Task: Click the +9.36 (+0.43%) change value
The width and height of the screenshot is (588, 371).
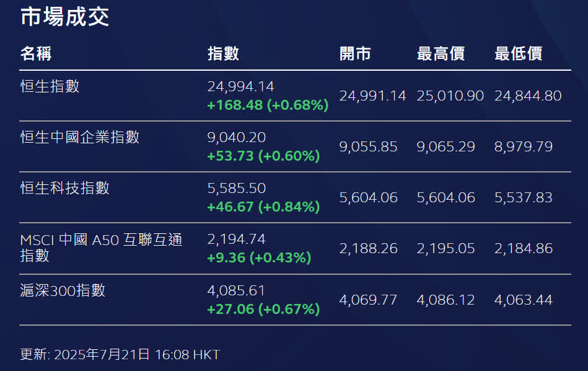Action: tap(259, 257)
